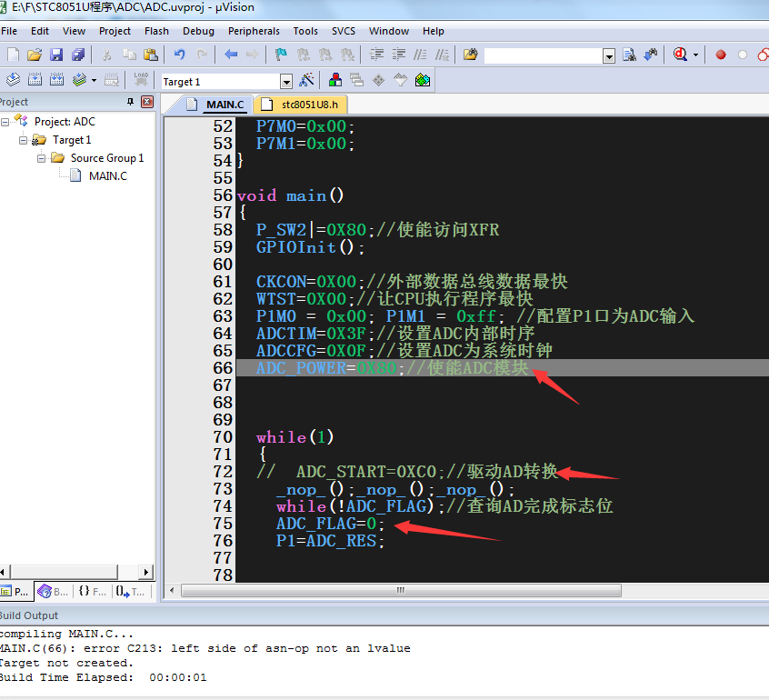Screen dimensions: 769x700
Task: Click the Project pane scroll right arrow
Action: (x=145, y=572)
